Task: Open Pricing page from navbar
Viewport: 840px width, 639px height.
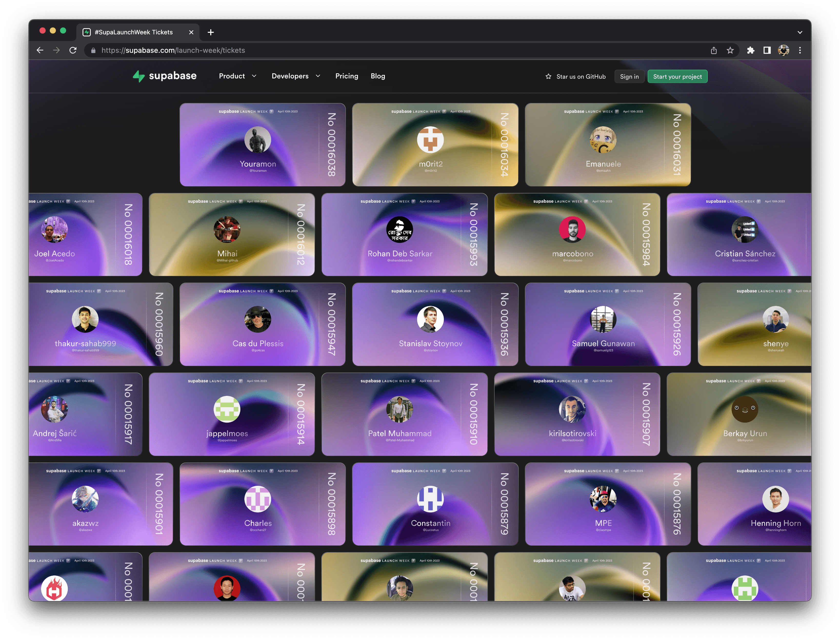Action: [346, 75]
